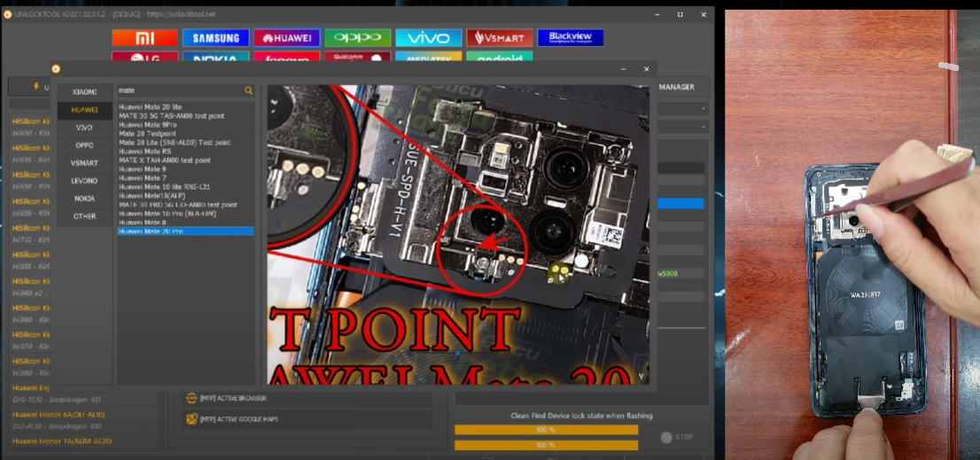Run [MTP] ACTIVE GOOGLE MAPS function

pyautogui.click(x=307, y=418)
